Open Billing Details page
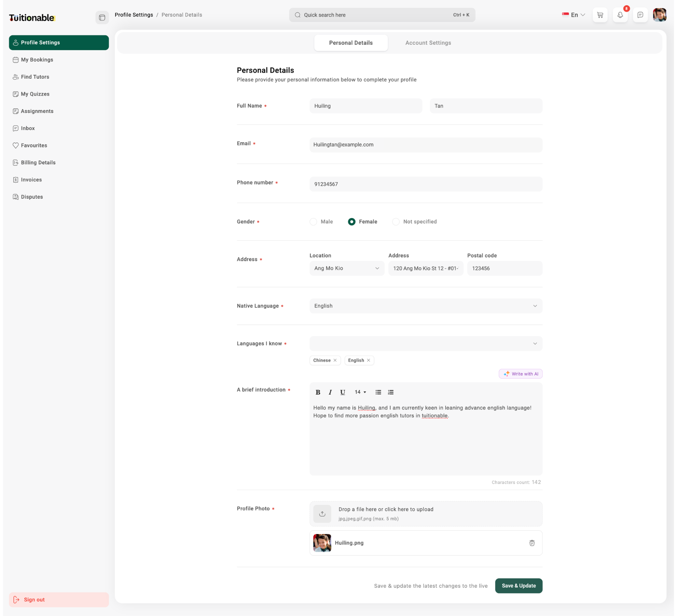 [59, 163]
